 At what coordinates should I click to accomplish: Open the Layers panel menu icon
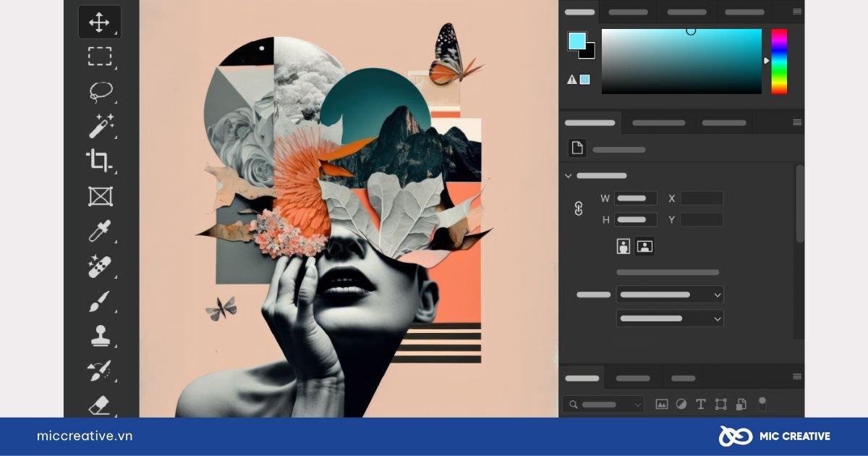pos(797,377)
